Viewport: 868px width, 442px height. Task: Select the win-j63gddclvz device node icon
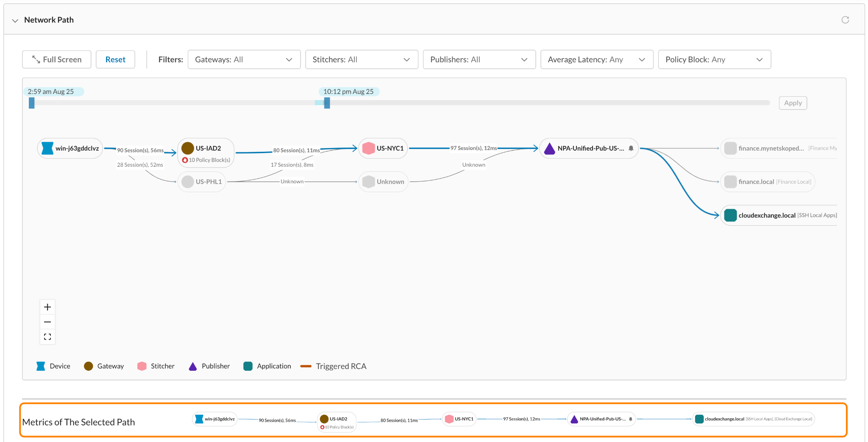[x=47, y=148]
